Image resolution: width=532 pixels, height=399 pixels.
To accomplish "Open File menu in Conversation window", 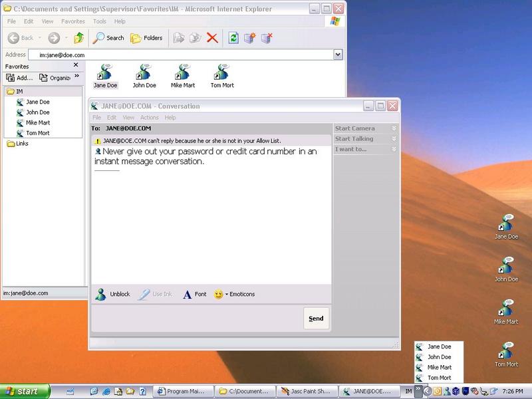I will pos(96,118).
